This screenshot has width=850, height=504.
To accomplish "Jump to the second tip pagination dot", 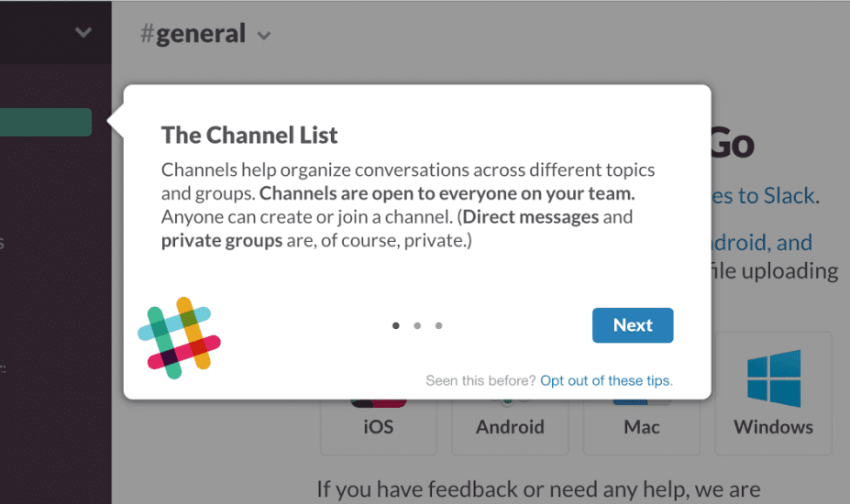I will [x=417, y=325].
